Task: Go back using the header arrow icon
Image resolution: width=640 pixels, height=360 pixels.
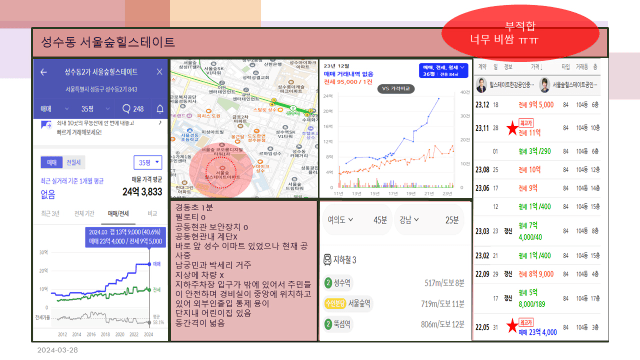Action: coord(44,72)
